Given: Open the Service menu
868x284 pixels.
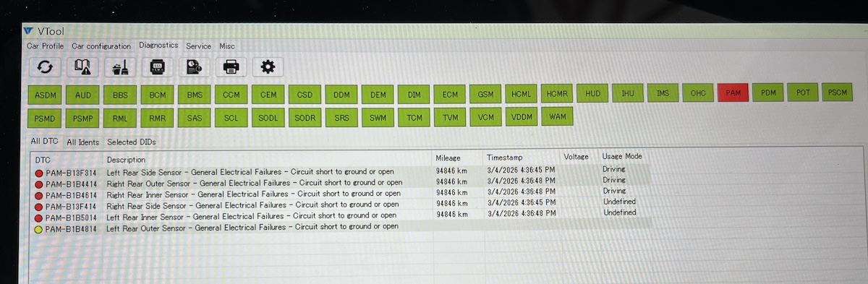Looking at the screenshot, I should point(198,46).
